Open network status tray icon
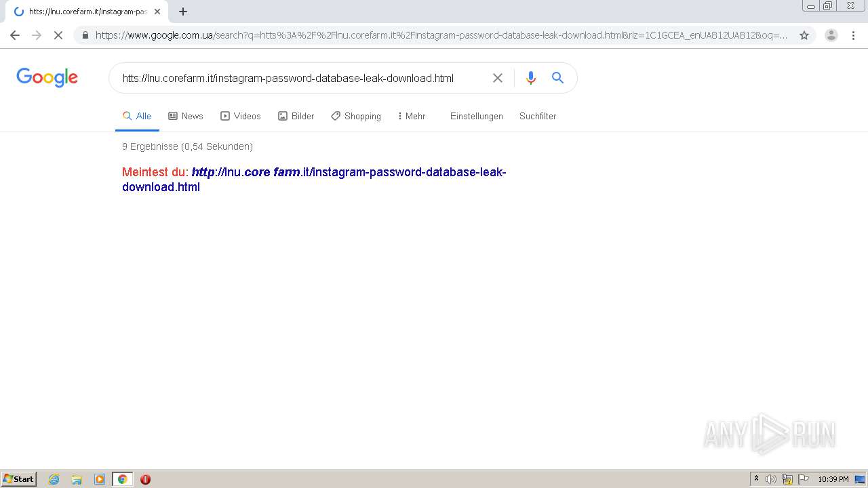Screen dimensions: 868x488 [x=787, y=479]
